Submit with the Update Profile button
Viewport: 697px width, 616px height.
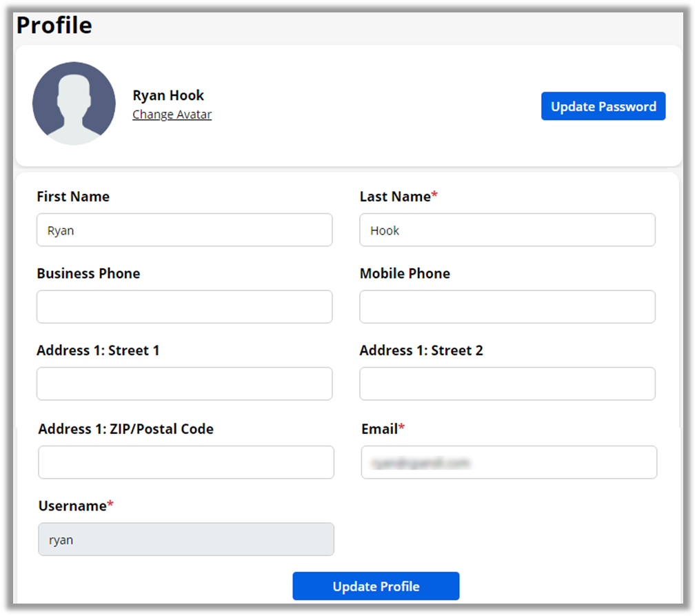pos(376,586)
